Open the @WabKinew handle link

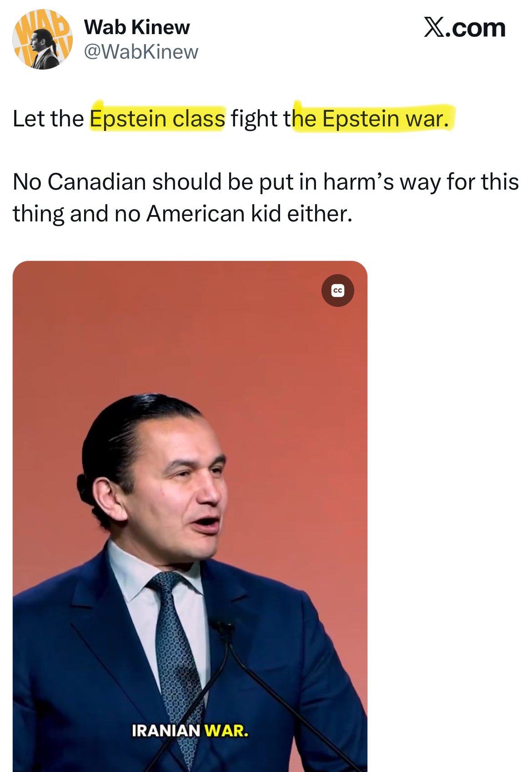click(x=141, y=52)
